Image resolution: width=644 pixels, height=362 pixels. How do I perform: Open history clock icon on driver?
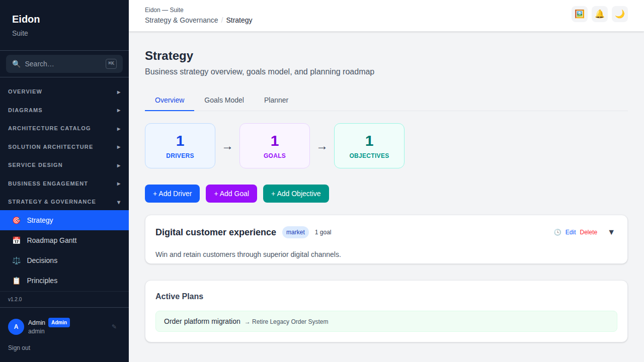pyautogui.click(x=557, y=232)
